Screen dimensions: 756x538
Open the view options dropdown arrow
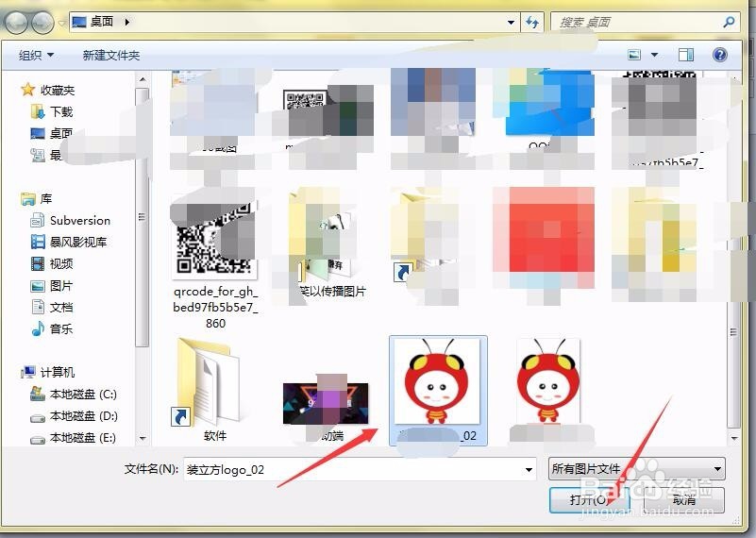[x=655, y=55]
